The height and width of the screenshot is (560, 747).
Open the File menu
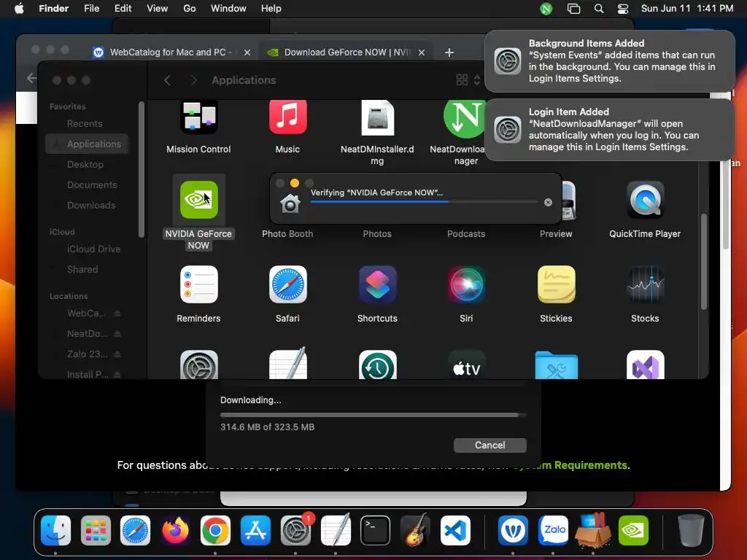coord(91,9)
